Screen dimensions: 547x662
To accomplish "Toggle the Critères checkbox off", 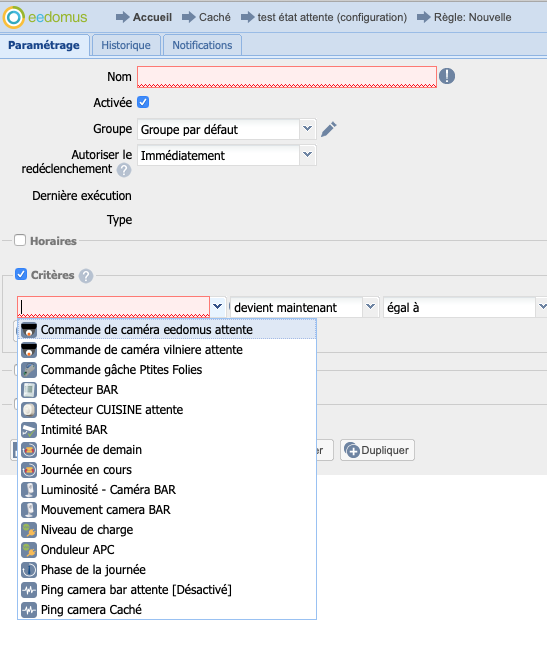I will 21,274.
